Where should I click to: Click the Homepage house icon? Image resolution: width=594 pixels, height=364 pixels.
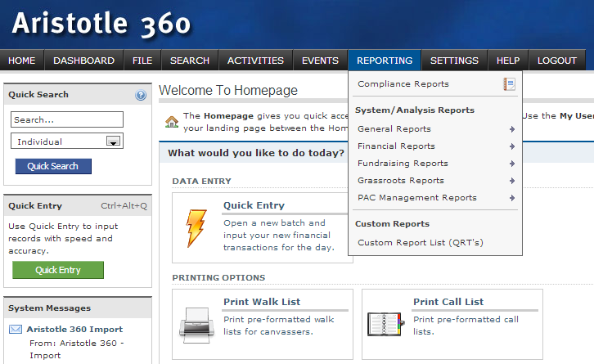pyautogui.click(x=172, y=122)
